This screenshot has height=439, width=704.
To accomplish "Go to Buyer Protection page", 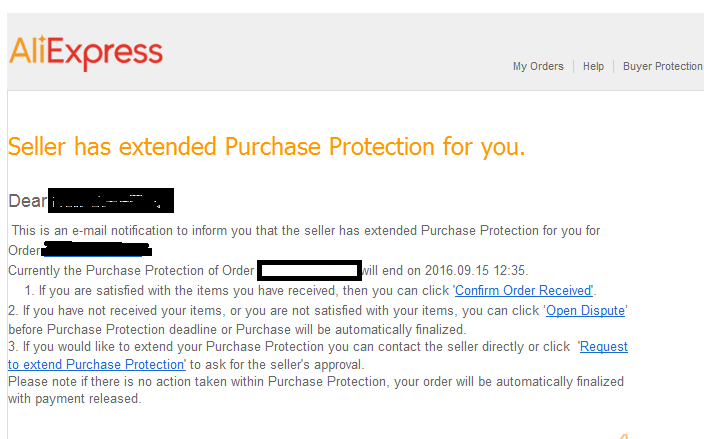I will (662, 66).
